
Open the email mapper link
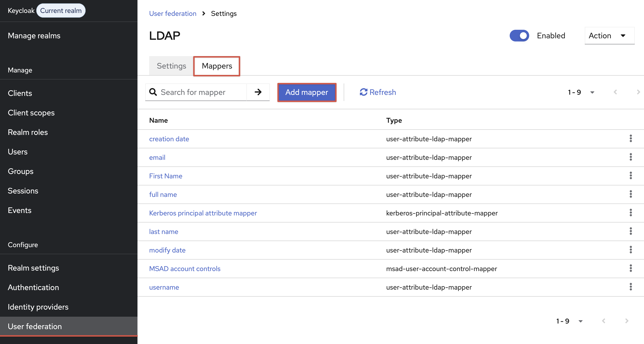157,157
